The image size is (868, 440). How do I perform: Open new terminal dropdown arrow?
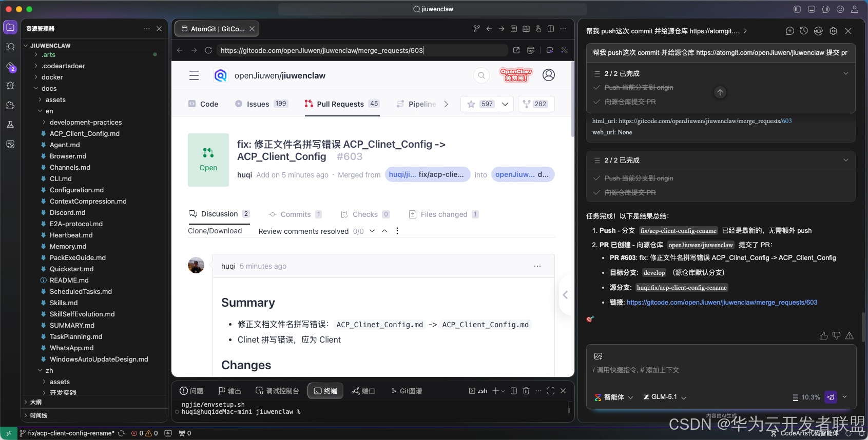click(x=503, y=391)
